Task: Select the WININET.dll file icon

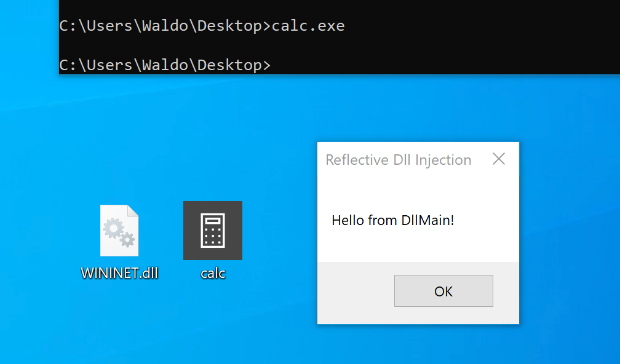Action: [119, 231]
